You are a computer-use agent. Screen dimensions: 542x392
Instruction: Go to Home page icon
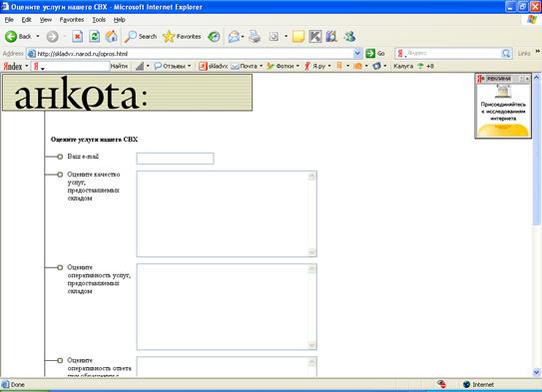pyautogui.click(x=112, y=36)
